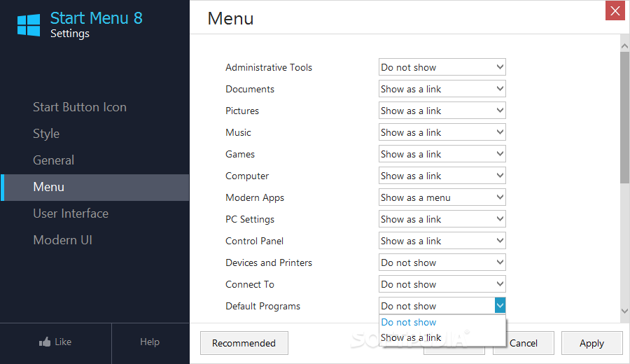Apply the menu settings
This screenshot has height=364, width=630.
tap(591, 343)
